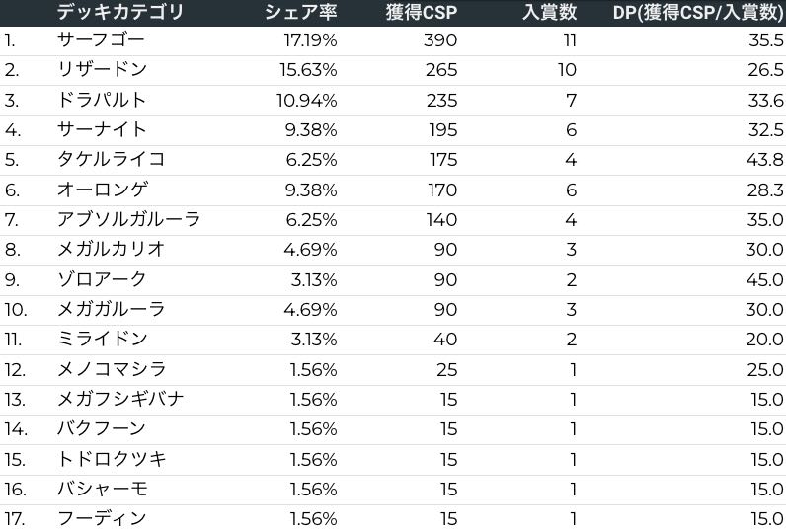Select the フーディン deck name

coord(102,518)
